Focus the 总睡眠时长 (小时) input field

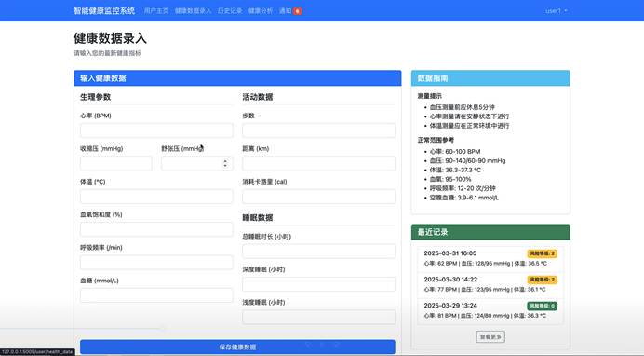click(x=318, y=252)
